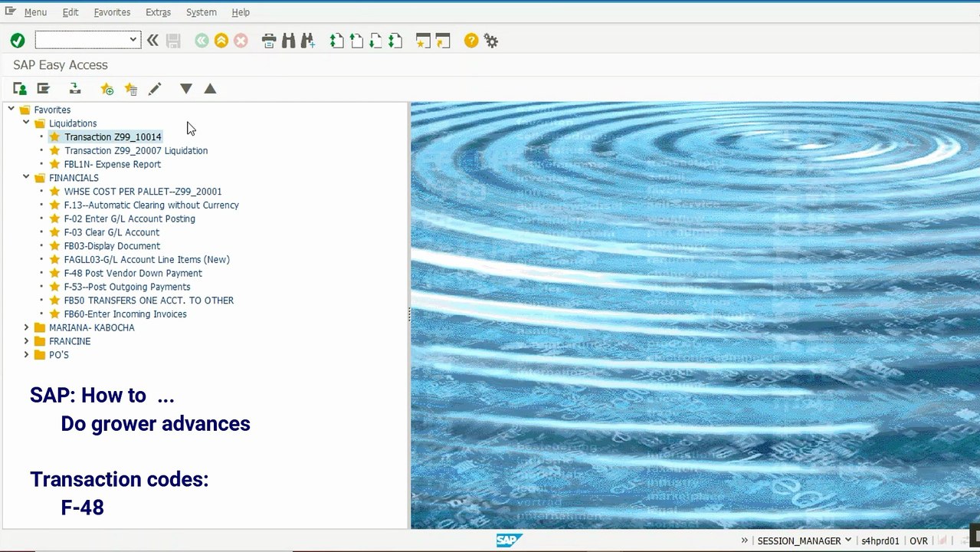Select FBL1N- Expense Report favorite

(113, 164)
